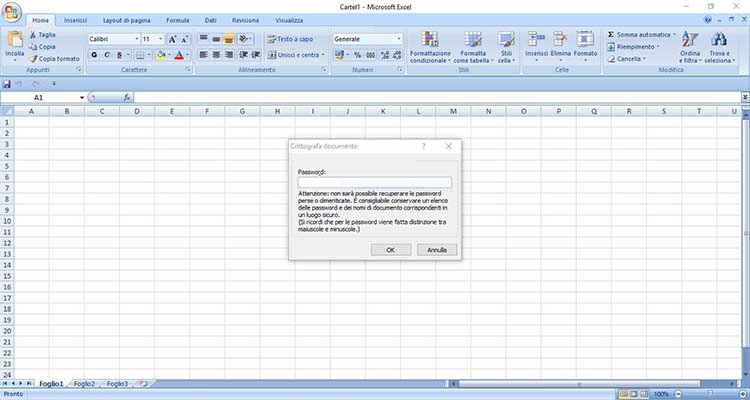The image size is (750, 400).
Task: Open the Calibri font name dropdown
Action: [x=134, y=39]
